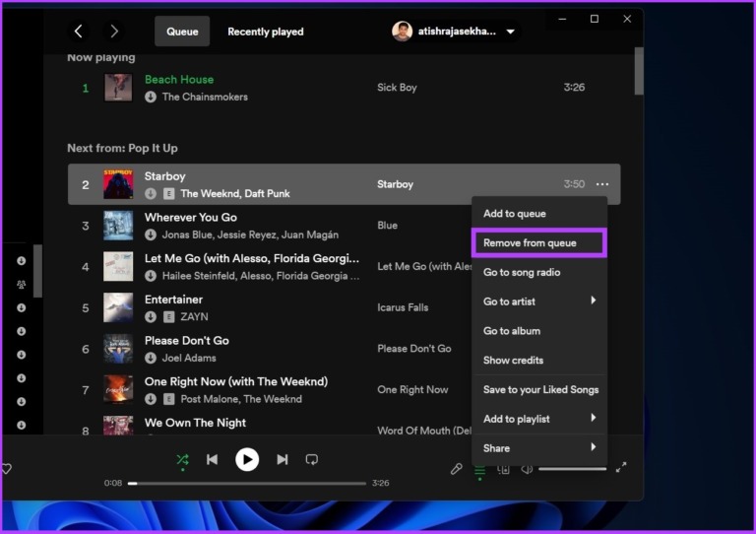Toggle the heart like icon
This screenshot has height=534, width=756.
6,469
